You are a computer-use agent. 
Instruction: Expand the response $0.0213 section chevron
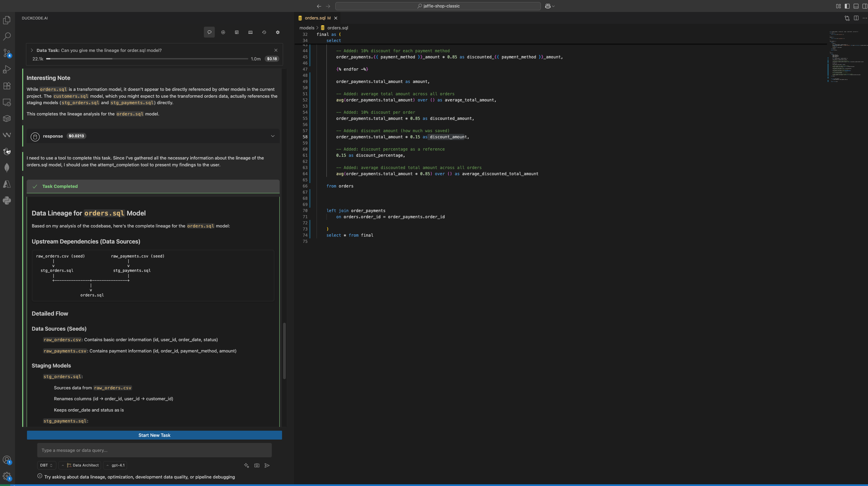click(272, 136)
